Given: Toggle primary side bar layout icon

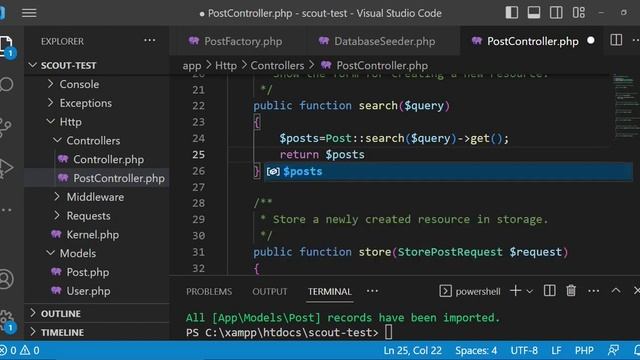Looking at the screenshot, I should tap(511, 13).
